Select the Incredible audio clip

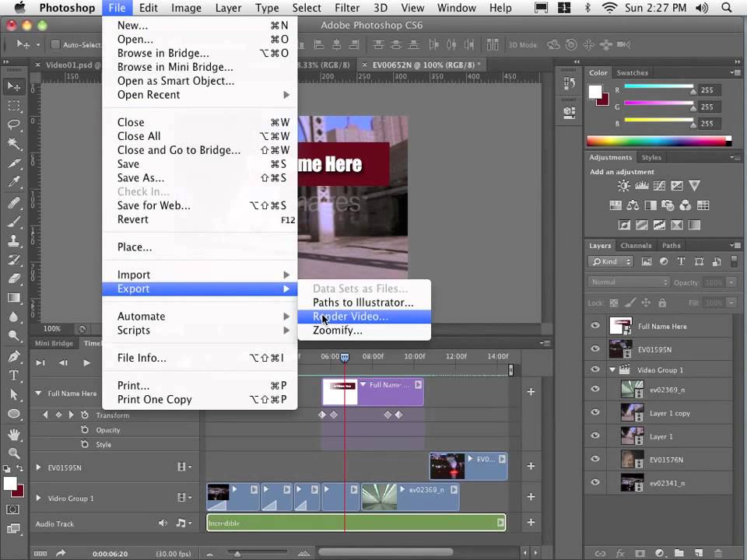click(356, 523)
